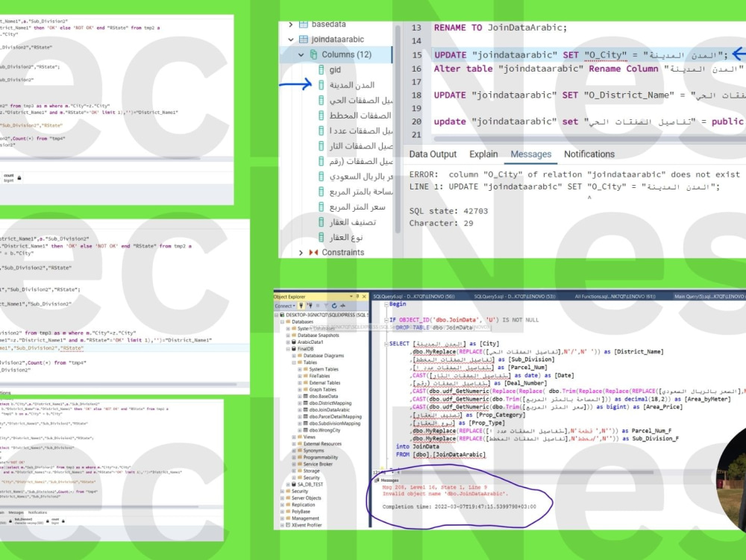Image resolution: width=746 pixels, height=560 pixels.
Task: Select the gid column row
Action: click(336, 70)
